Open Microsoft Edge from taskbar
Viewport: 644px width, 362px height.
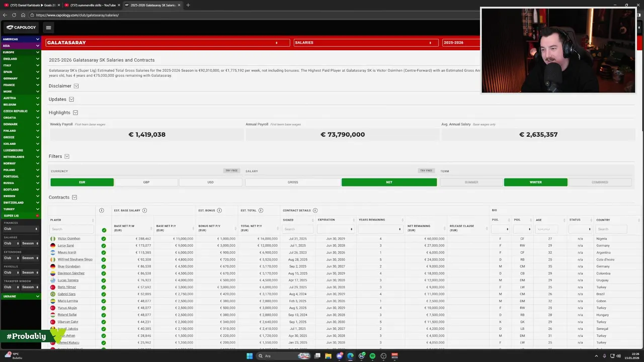350,356
